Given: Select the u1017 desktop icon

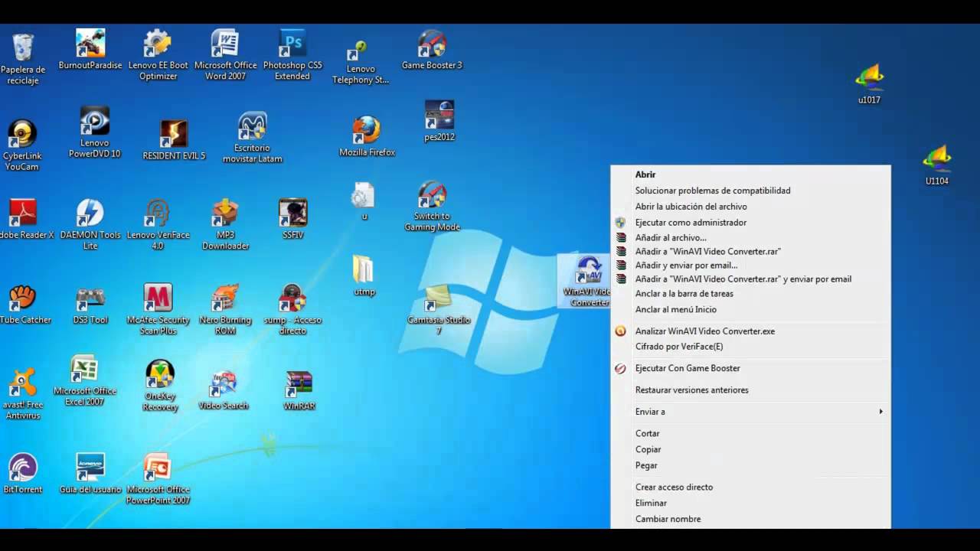Looking at the screenshot, I should pyautogui.click(x=869, y=84).
